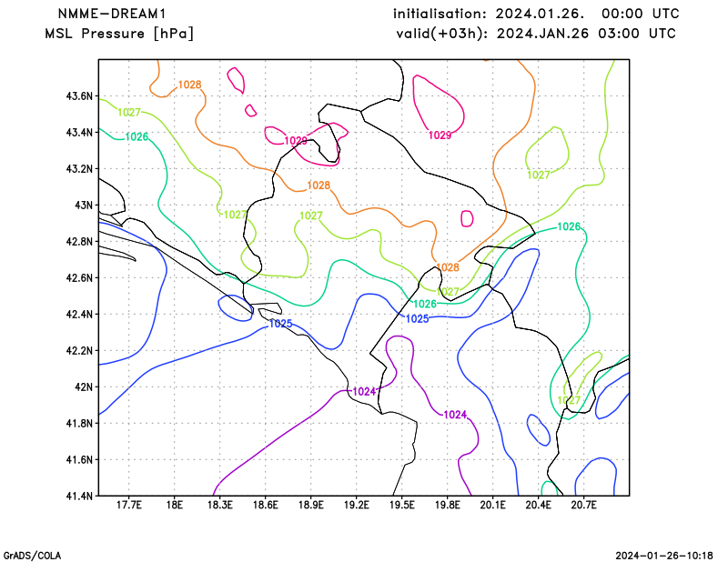The height and width of the screenshot is (562, 728).
Task: Select the MSL Pressure [hPa] heading
Action: tap(119, 34)
